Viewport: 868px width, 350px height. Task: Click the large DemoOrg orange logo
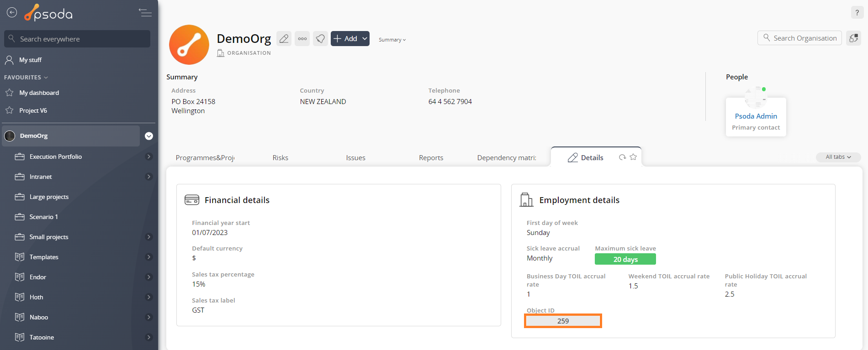[189, 45]
